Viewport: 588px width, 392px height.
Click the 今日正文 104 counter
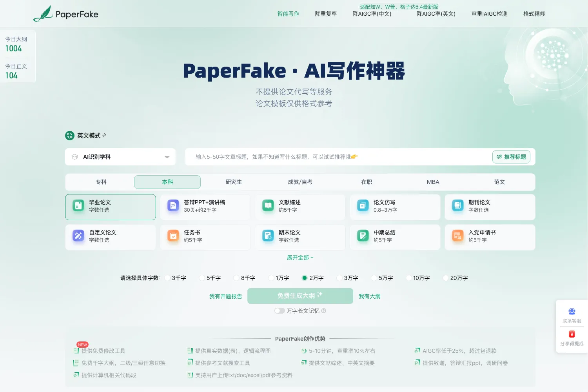coord(16,71)
